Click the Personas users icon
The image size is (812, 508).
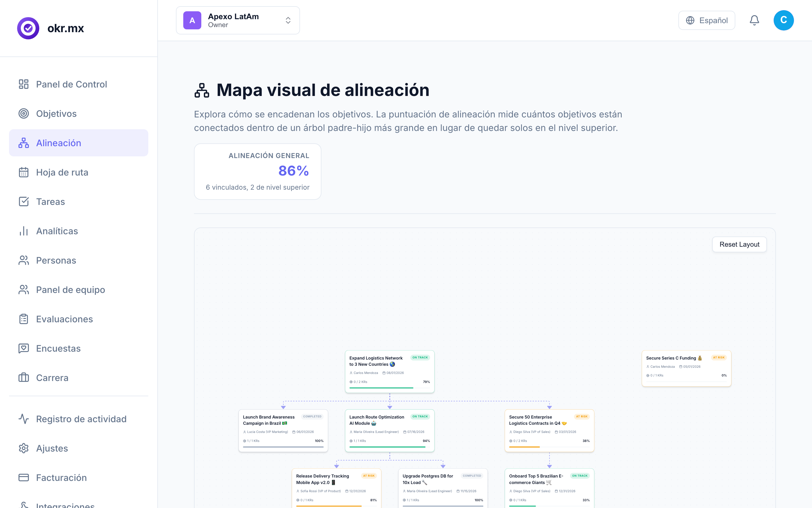(x=23, y=260)
